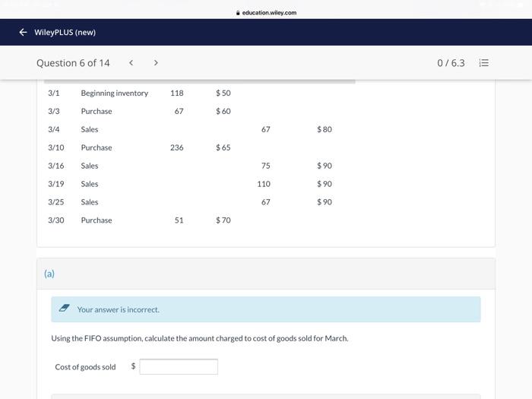The width and height of the screenshot is (532, 399).
Task: Click the 118 units cell
Action: pyautogui.click(x=177, y=93)
